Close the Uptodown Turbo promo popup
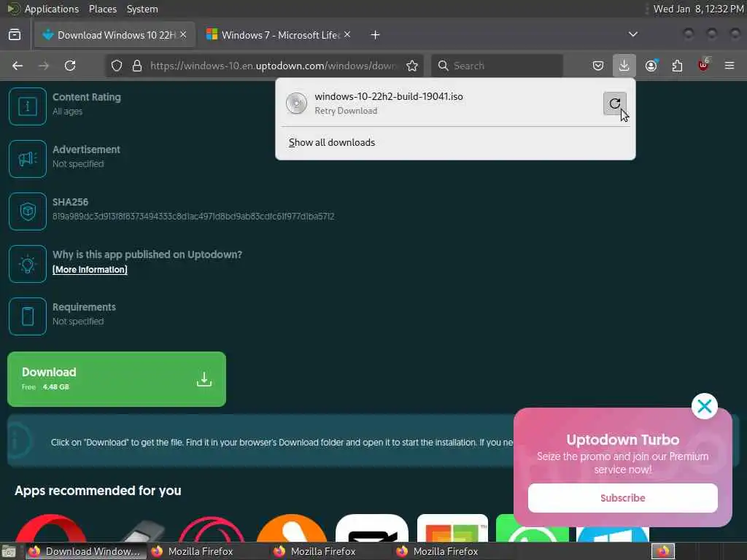Screen dimensions: 747x560 (x=704, y=406)
